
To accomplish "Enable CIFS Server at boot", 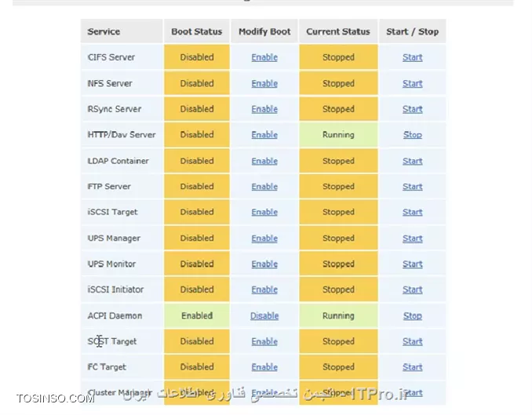I will coord(264,57).
